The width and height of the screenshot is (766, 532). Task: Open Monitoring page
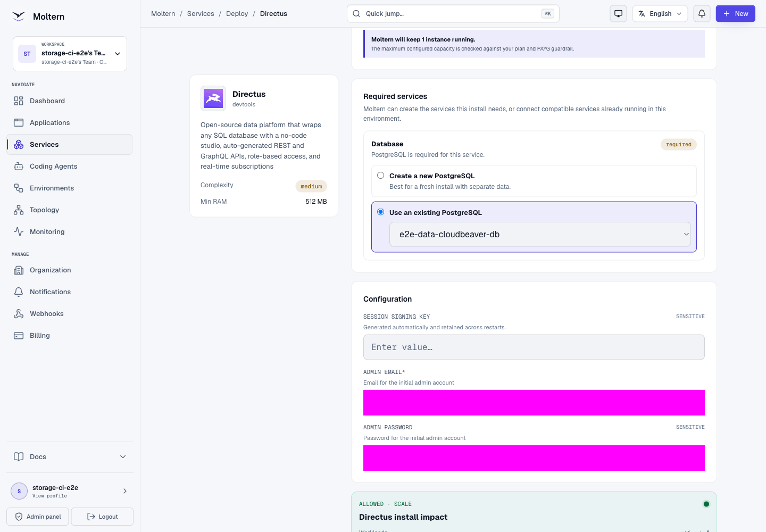coord(70,232)
